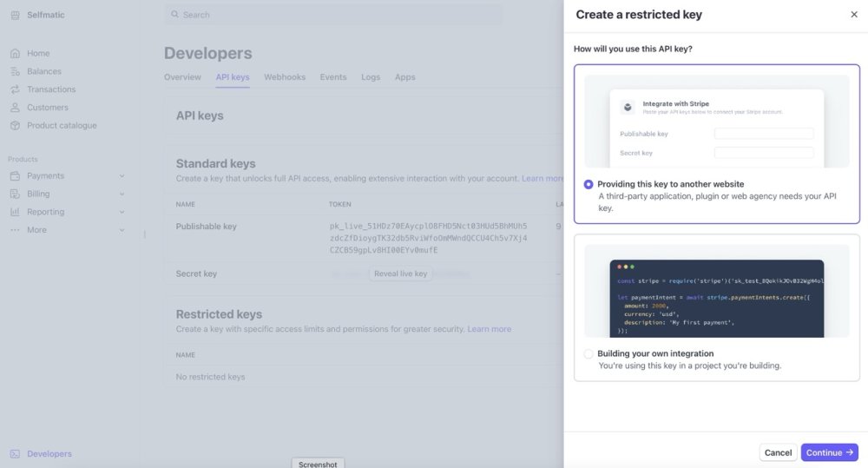Close the Create a restricted key panel
Viewport: 868px width, 468px height.
pos(854,15)
